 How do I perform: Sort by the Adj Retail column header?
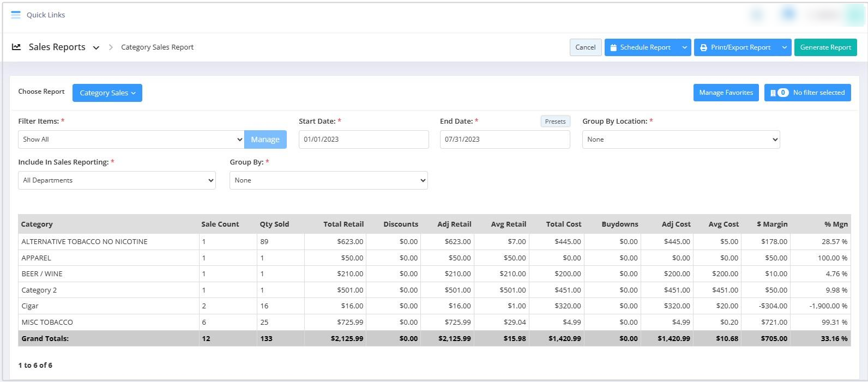[x=454, y=224]
